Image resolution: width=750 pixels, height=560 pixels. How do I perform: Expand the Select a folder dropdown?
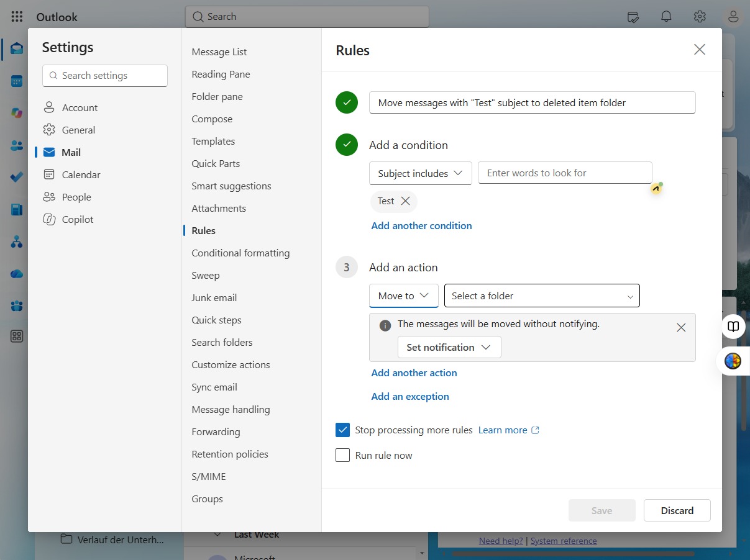click(x=542, y=296)
